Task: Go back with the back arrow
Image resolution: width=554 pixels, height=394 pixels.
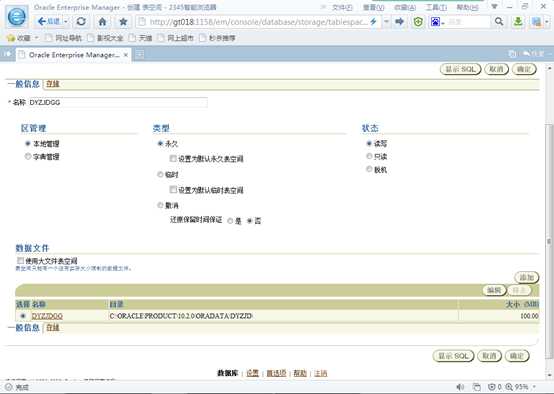Action: [48, 22]
